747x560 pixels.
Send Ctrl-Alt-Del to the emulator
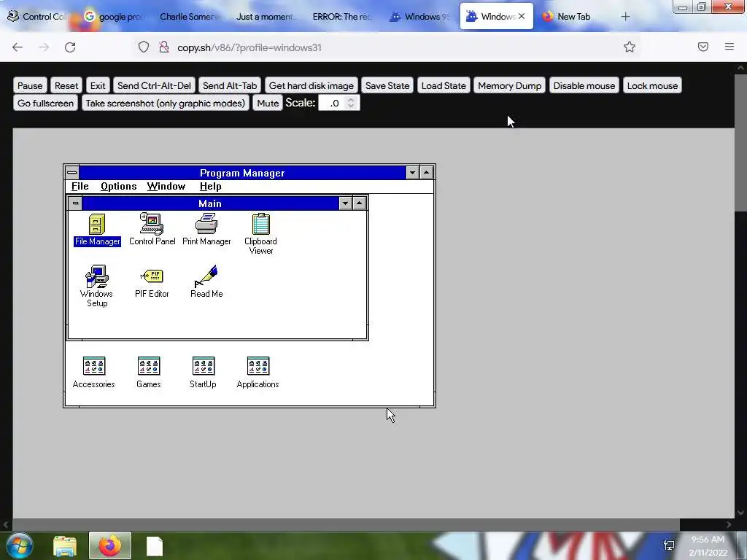154,86
